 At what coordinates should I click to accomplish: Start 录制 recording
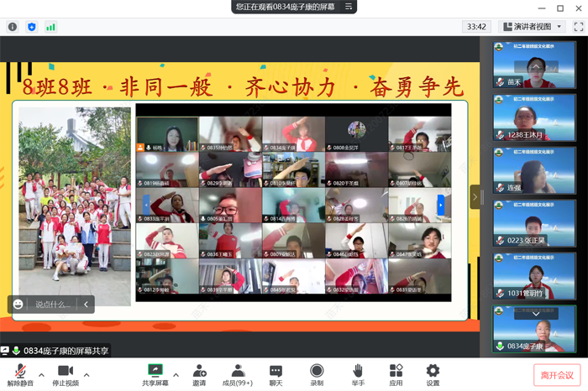click(x=317, y=375)
